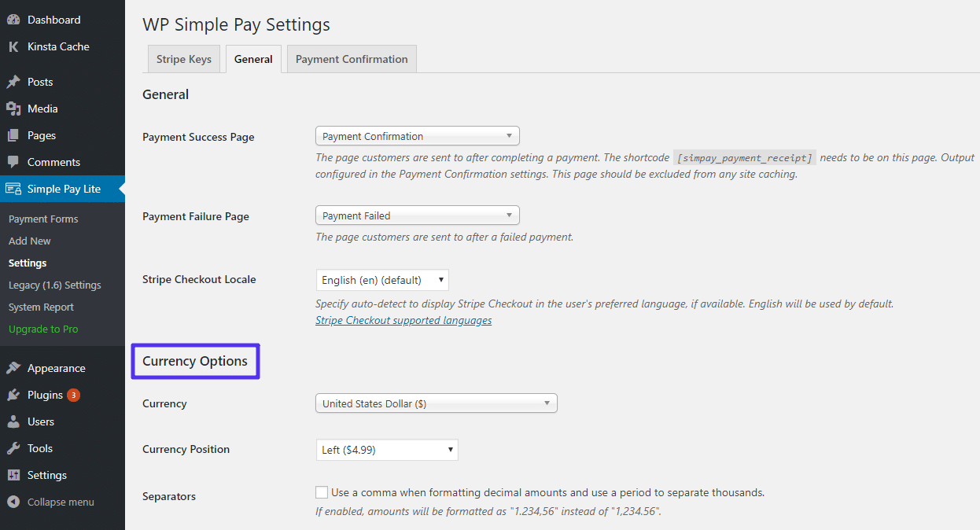980x530 pixels.
Task: Click the Plugins plug icon
Action: pos(13,395)
